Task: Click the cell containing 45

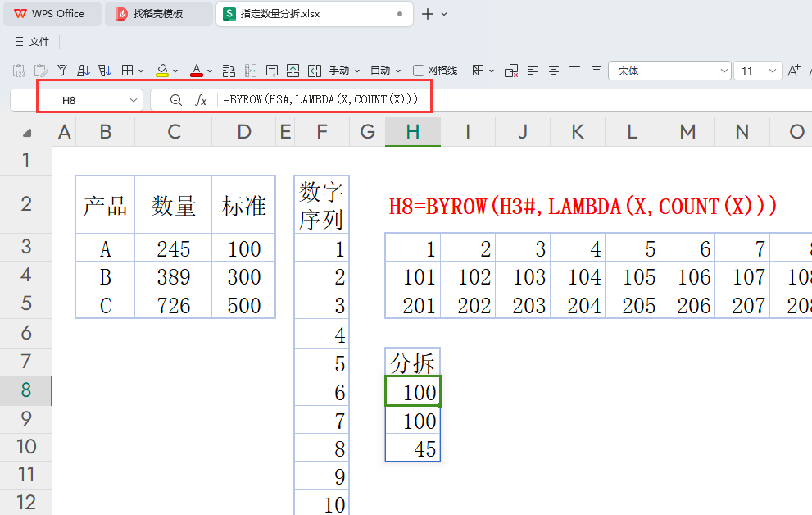Action: (413, 448)
